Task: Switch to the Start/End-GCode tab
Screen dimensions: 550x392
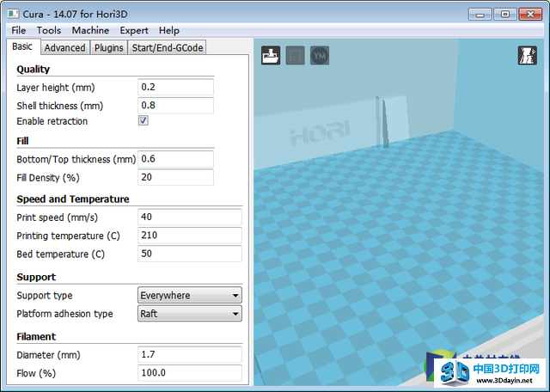Action: (168, 48)
